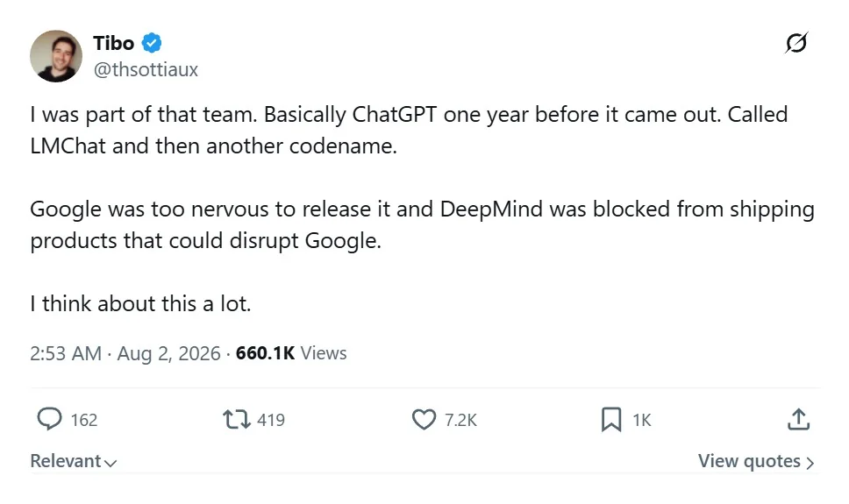Click the 419 reposts count
This screenshot has width=849, height=504.
point(271,420)
